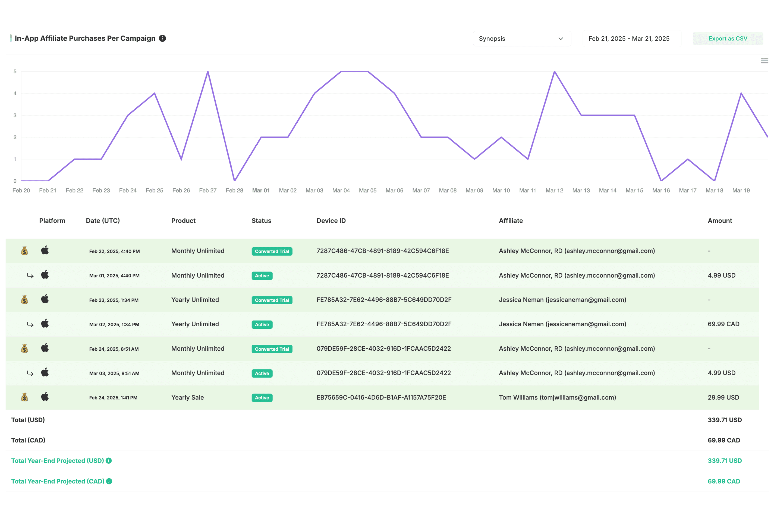Click the Apple platform icon in Feb 22 row
The image size is (774, 532).
point(45,250)
